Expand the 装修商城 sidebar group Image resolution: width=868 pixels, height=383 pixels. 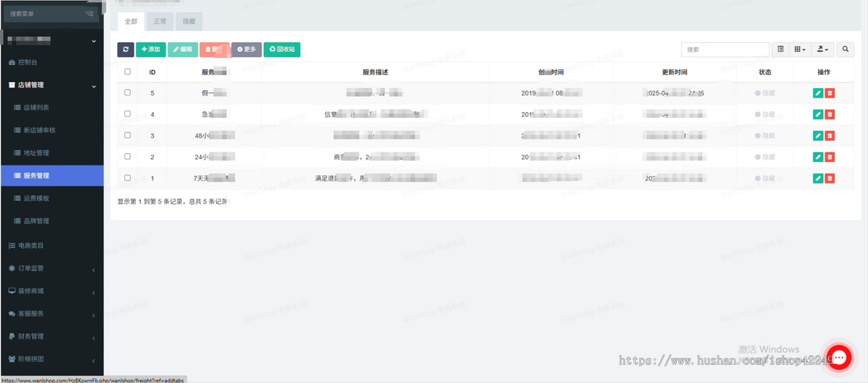click(x=52, y=291)
